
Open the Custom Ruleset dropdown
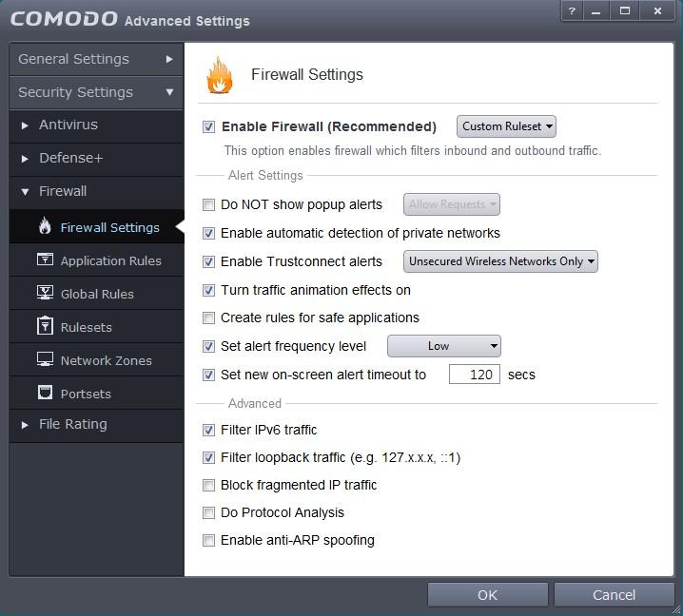(506, 126)
